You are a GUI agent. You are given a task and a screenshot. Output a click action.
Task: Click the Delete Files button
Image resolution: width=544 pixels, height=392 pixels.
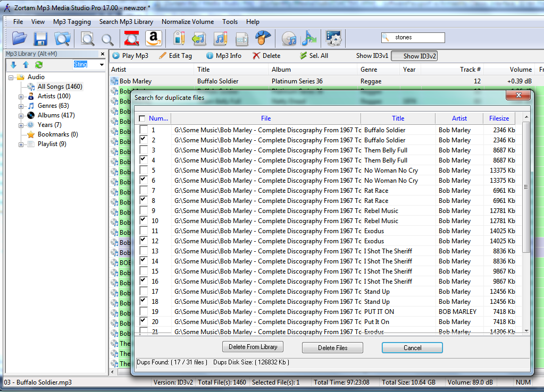[332, 347]
